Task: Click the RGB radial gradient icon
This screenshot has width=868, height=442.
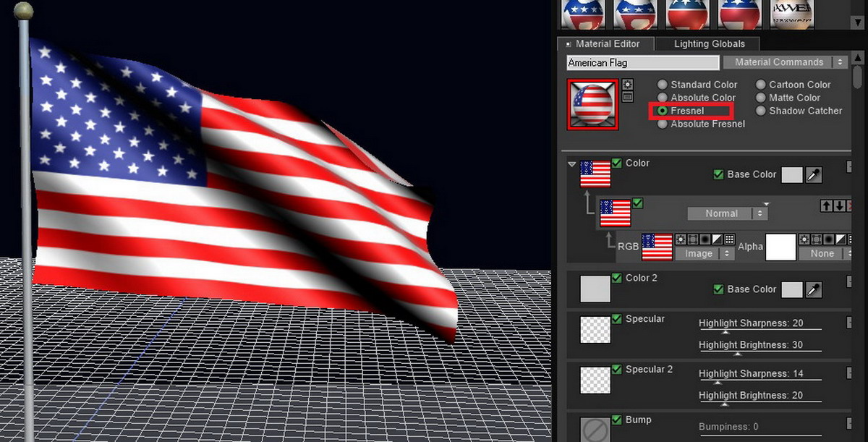Action: coord(705,239)
